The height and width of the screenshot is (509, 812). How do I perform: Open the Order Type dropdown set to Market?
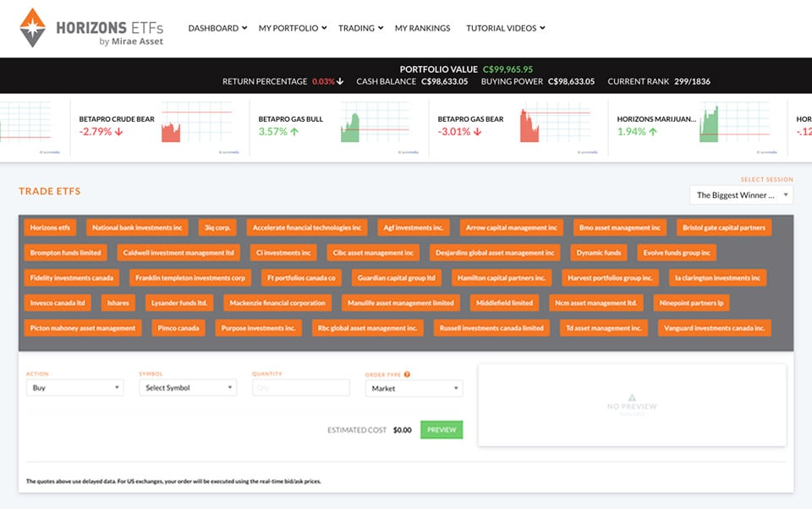pyautogui.click(x=414, y=388)
